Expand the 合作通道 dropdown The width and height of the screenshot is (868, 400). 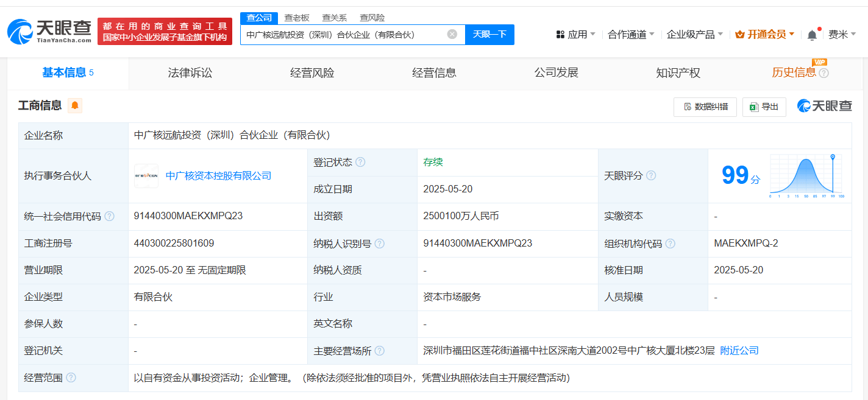click(631, 34)
